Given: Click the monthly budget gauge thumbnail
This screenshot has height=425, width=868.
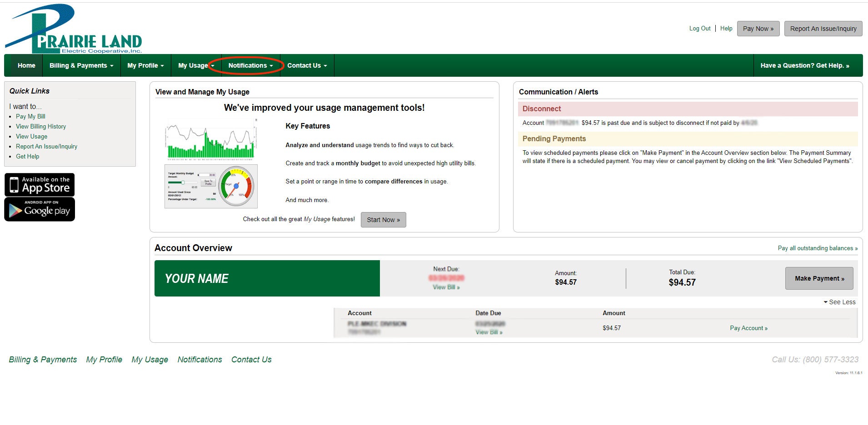Looking at the screenshot, I should (x=211, y=186).
